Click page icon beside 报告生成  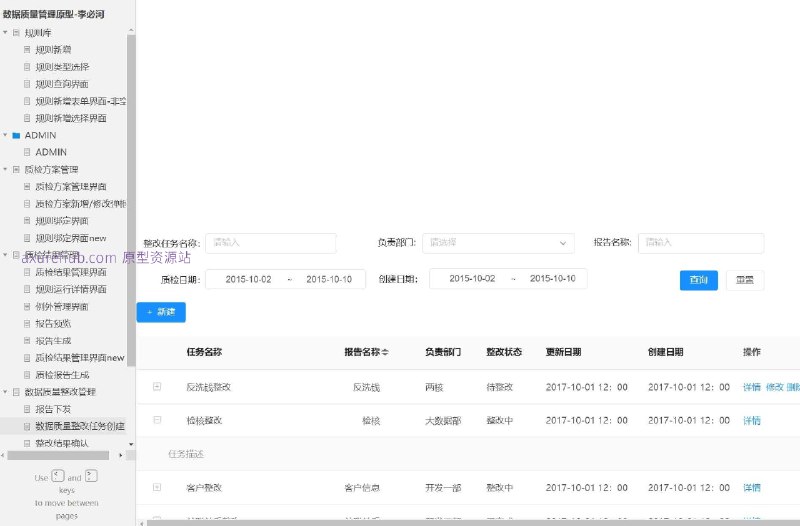(27, 340)
